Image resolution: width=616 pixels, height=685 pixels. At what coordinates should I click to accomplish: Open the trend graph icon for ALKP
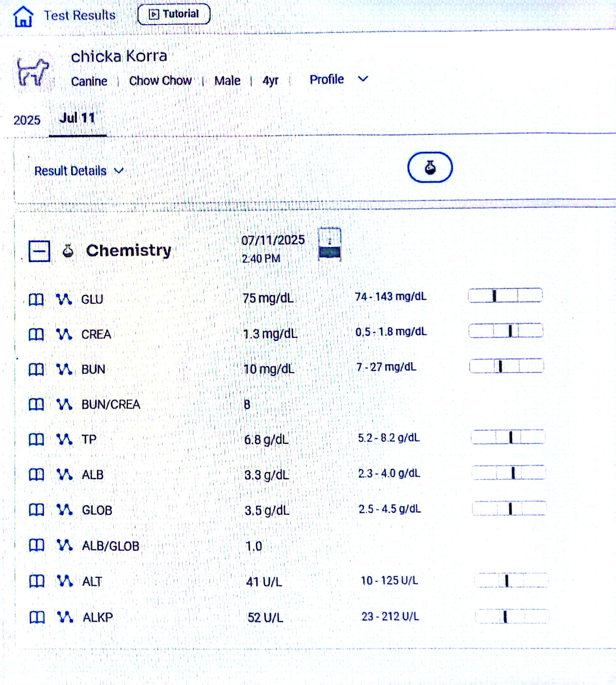(x=65, y=617)
